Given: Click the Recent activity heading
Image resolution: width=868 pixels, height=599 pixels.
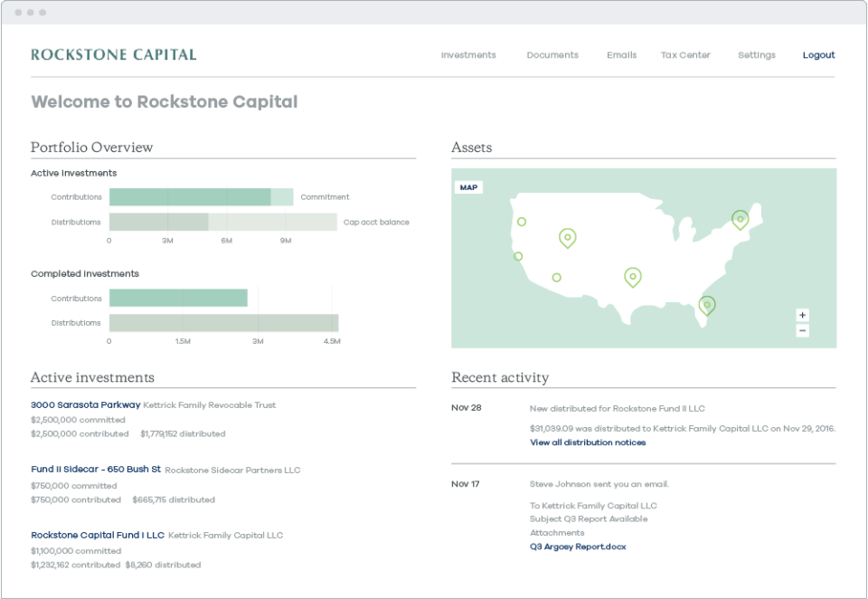Looking at the screenshot, I should tap(500, 377).
